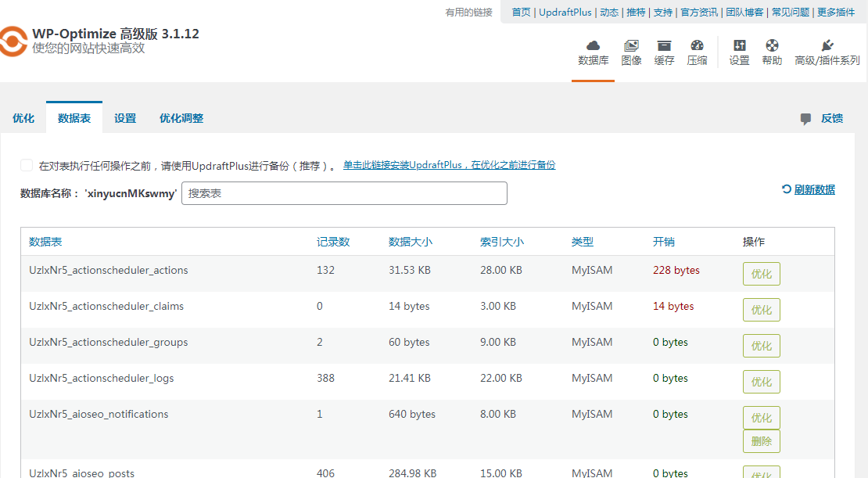The image size is (868, 478).
Task: Delete the aioseo_notifications table
Action: [x=761, y=440]
